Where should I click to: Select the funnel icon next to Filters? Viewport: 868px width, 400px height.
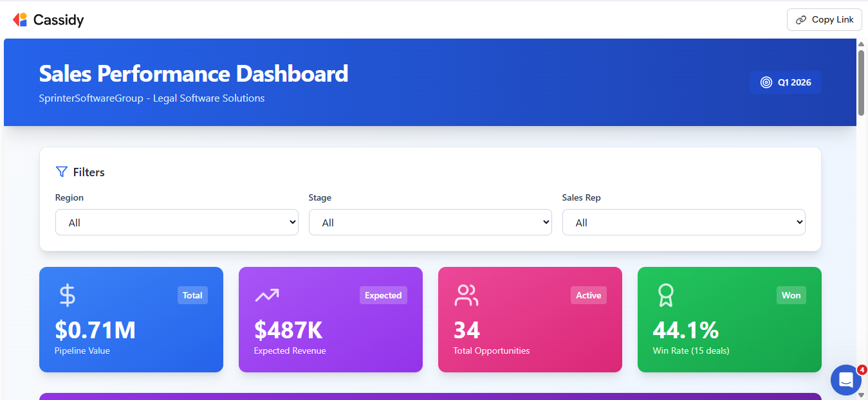tap(61, 172)
